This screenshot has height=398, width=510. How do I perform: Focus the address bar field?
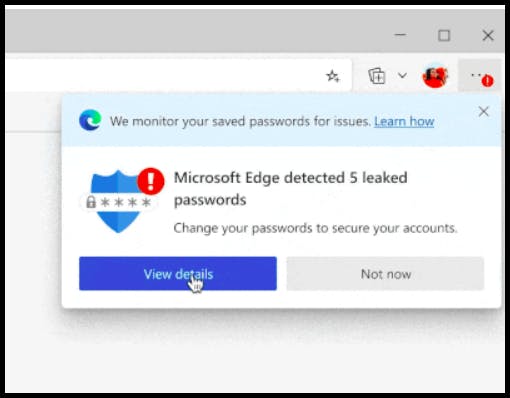pyautogui.click(x=178, y=76)
